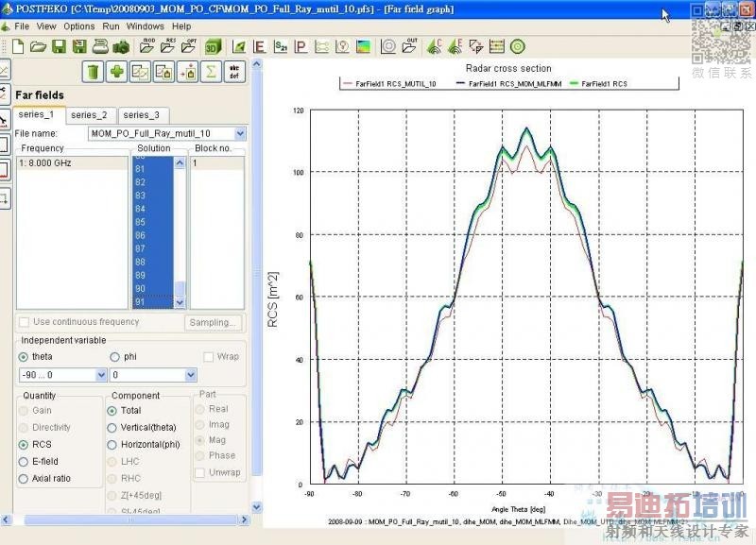Open a new 3D view
The height and width of the screenshot is (545, 756).
pos(213,46)
